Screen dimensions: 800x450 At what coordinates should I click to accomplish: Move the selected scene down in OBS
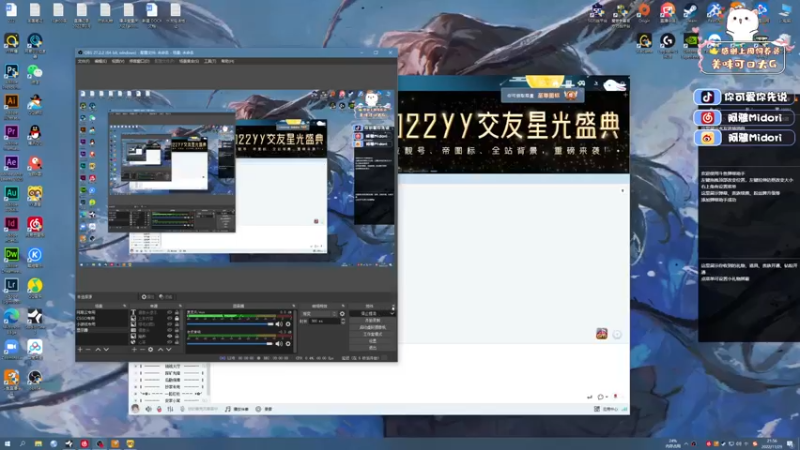(x=106, y=349)
